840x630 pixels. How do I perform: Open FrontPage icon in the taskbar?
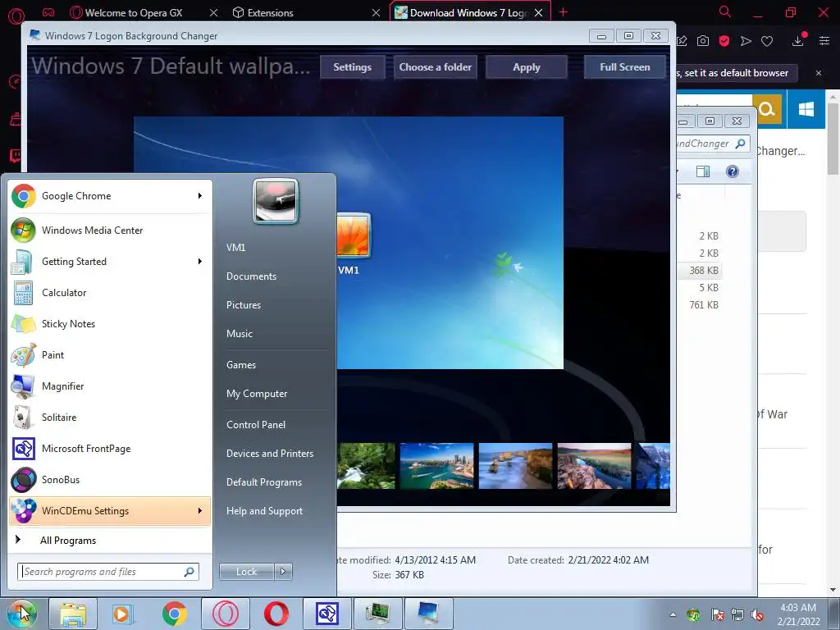tap(326, 614)
